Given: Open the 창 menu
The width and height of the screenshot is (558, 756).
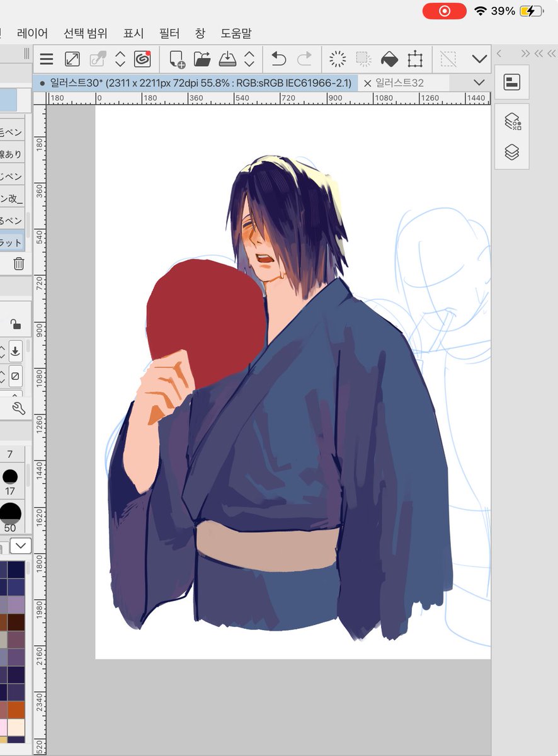Looking at the screenshot, I should click(200, 33).
